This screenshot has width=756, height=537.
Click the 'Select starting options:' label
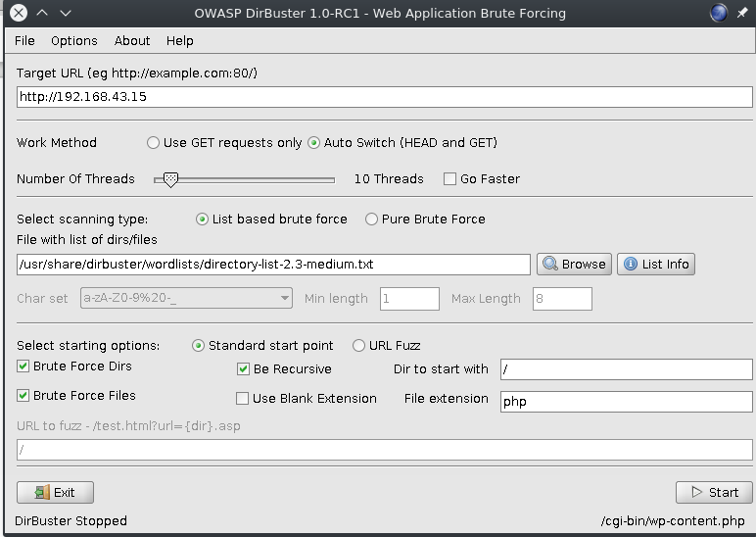click(88, 346)
